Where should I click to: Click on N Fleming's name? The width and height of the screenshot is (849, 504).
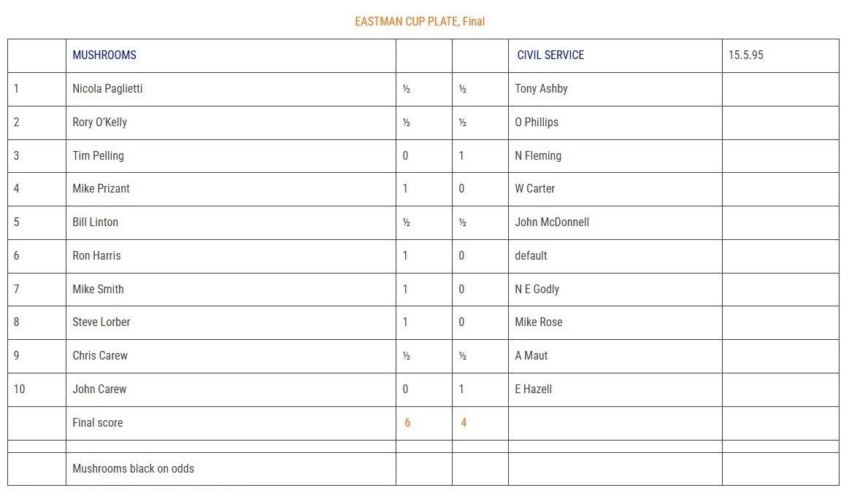pos(538,156)
